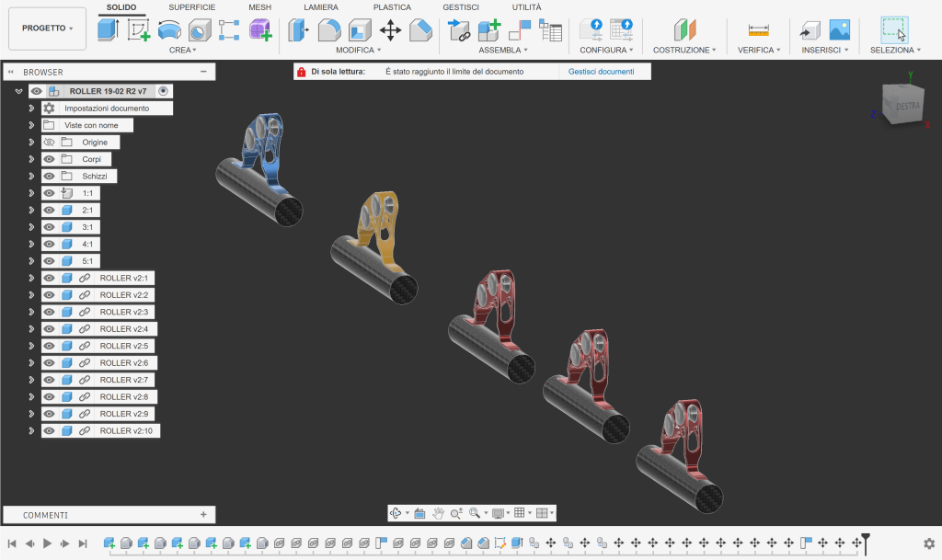942x560 pixels.
Task: Expand the Corpi folder tree node
Action: pos(31,159)
